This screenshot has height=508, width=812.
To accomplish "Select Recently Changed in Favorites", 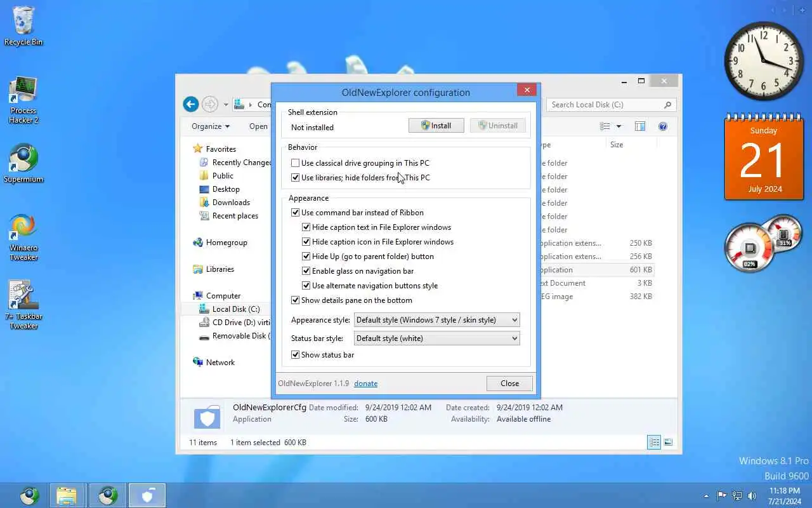I will pos(235,163).
